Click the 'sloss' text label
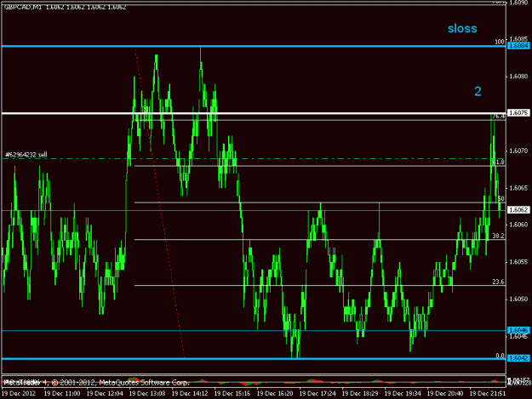Image resolution: width=532 pixels, height=399 pixels. (462, 28)
